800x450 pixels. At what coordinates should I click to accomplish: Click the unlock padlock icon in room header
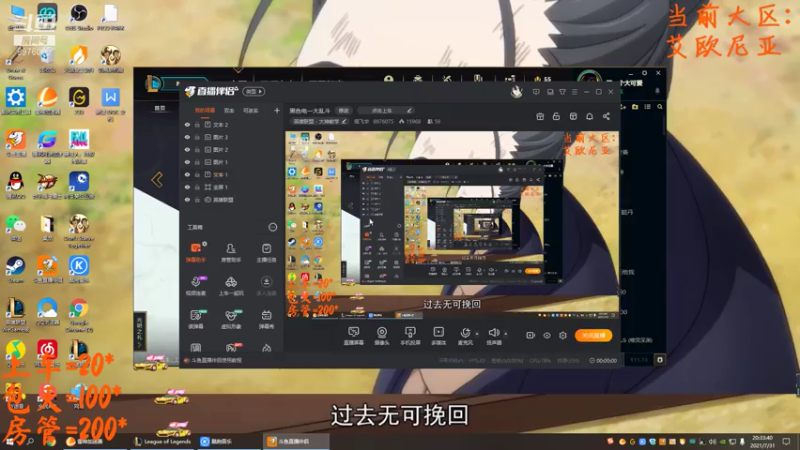556,117
